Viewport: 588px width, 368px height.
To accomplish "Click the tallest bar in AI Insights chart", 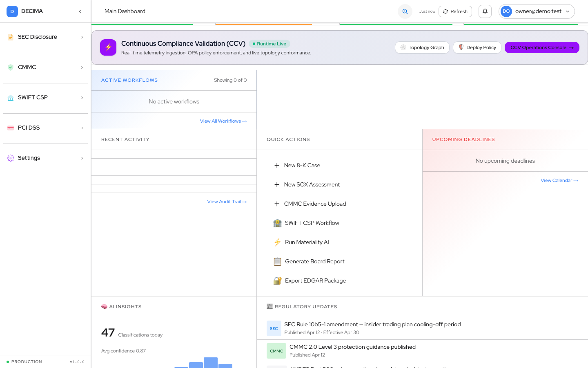I will pyautogui.click(x=211, y=363).
